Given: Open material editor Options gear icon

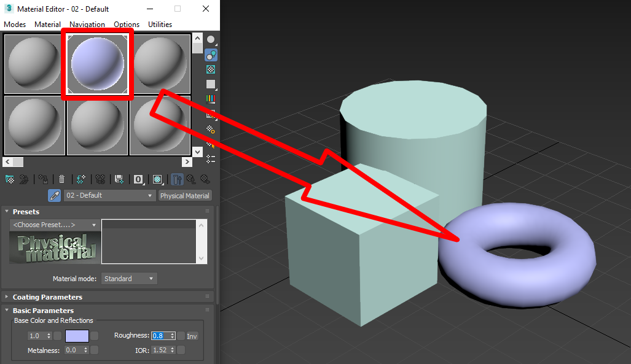Looking at the screenshot, I should tap(211, 130).
